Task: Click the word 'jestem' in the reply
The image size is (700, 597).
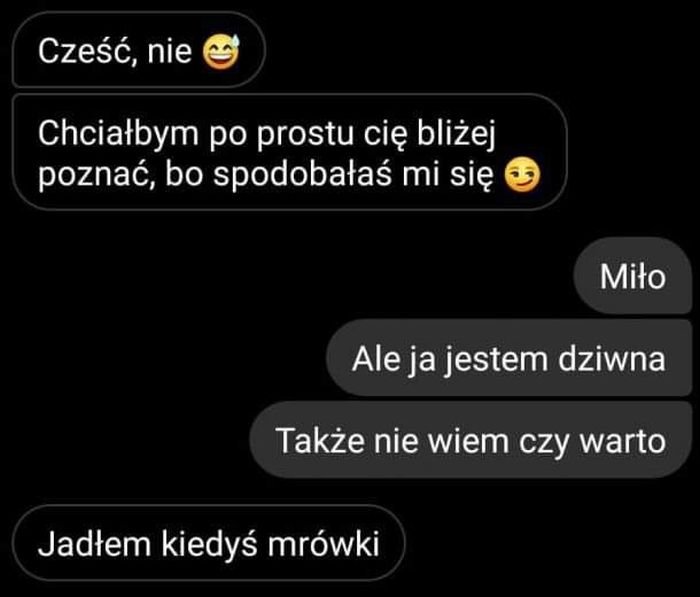Action: click(x=497, y=359)
